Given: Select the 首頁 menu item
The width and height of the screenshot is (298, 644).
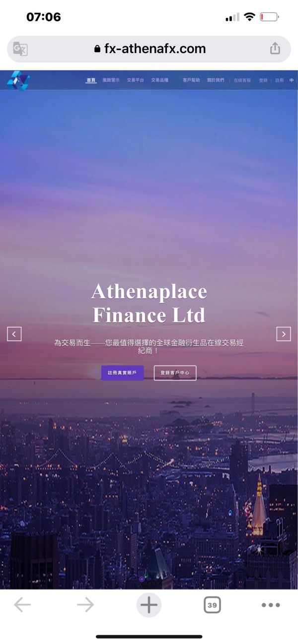Looking at the screenshot, I should point(91,80).
